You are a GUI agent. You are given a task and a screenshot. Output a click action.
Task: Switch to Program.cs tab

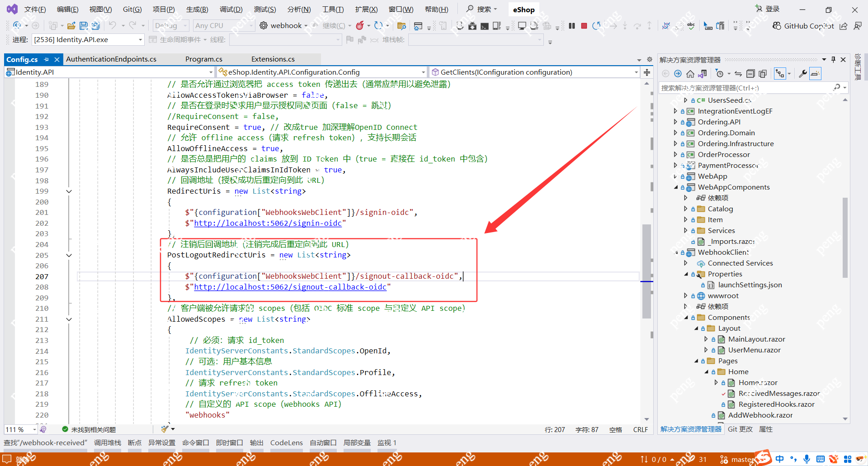(204, 59)
